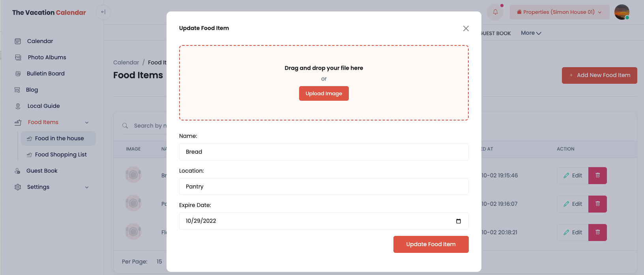The image size is (644, 275).
Task: Open the Expire Date calendar picker
Action: (x=458, y=221)
